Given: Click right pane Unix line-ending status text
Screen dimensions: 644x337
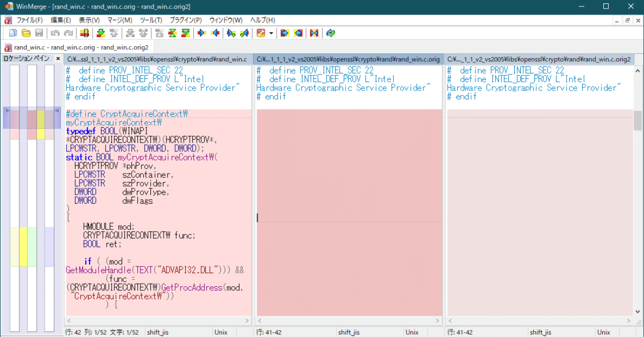Looking at the screenshot, I should tap(603, 332).
